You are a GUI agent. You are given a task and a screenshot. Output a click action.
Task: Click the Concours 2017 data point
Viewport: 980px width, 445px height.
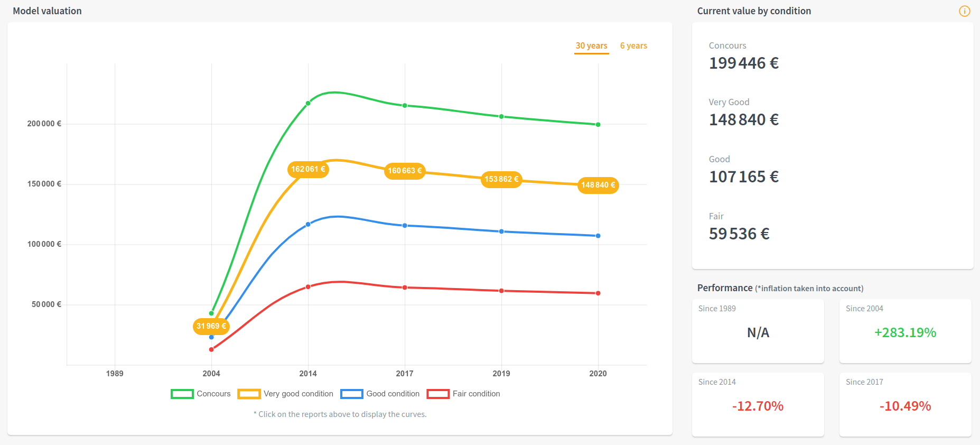point(405,105)
